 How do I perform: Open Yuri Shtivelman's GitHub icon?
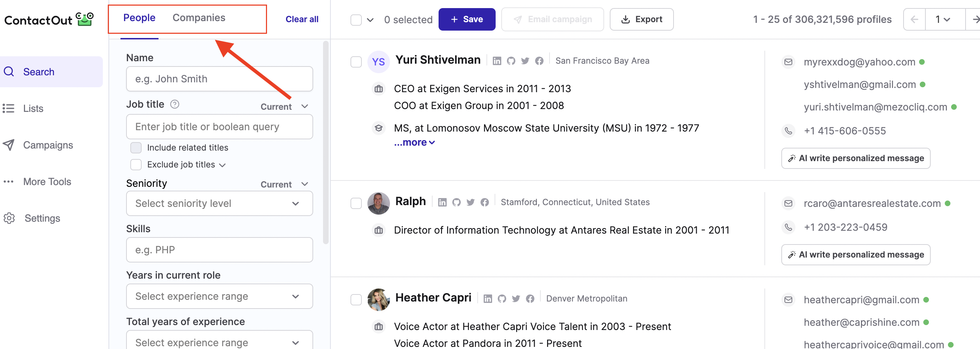(511, 61)
